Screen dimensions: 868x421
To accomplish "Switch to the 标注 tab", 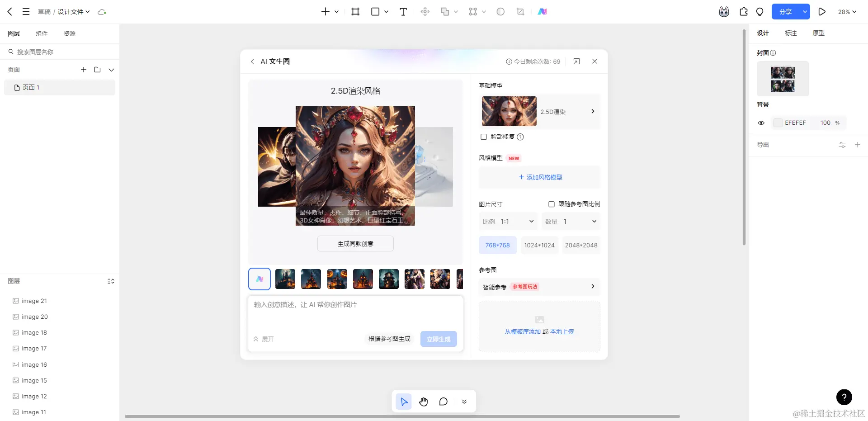I will [x=790, y=33].
